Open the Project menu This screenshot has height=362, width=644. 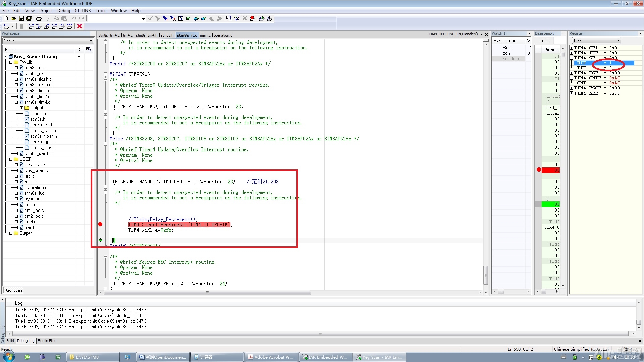(46, 10)
